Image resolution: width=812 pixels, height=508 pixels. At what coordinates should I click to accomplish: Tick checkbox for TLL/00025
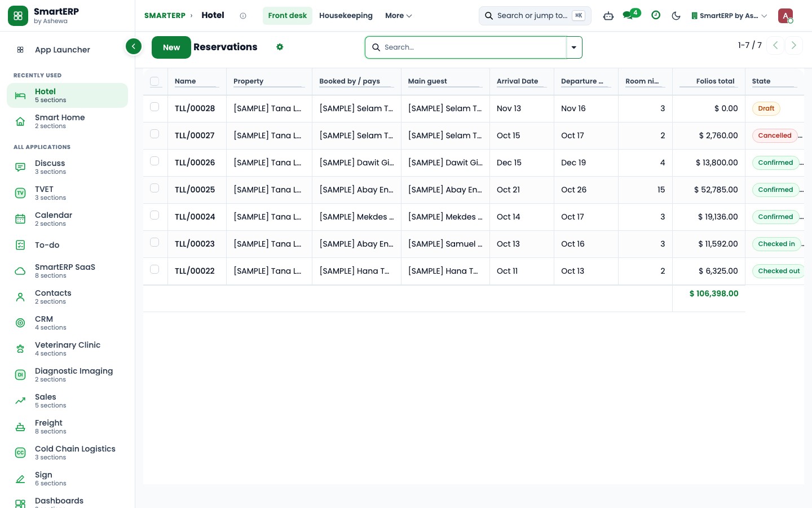click(155, 188)
